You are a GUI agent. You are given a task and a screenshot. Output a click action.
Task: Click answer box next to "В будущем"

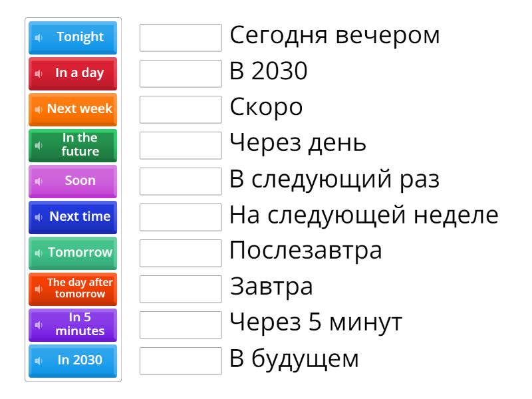180,360
